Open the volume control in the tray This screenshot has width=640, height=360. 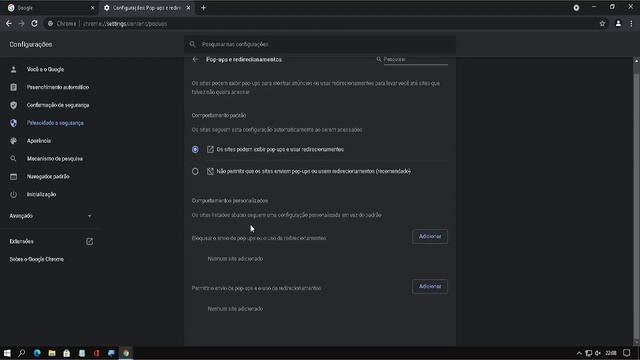pos(598,353)
